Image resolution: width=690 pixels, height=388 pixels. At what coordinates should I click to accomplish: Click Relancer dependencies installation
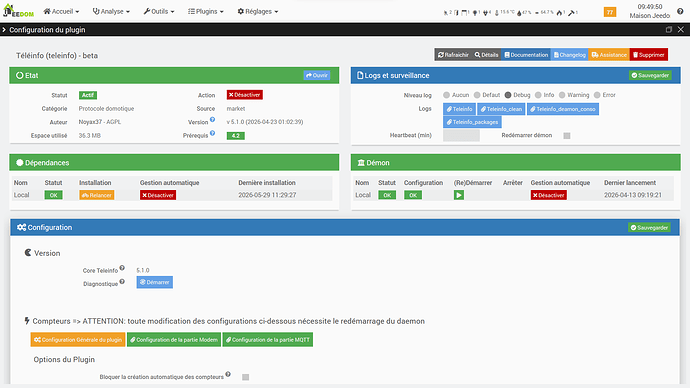pyautogui.click(x=97, y=195)
